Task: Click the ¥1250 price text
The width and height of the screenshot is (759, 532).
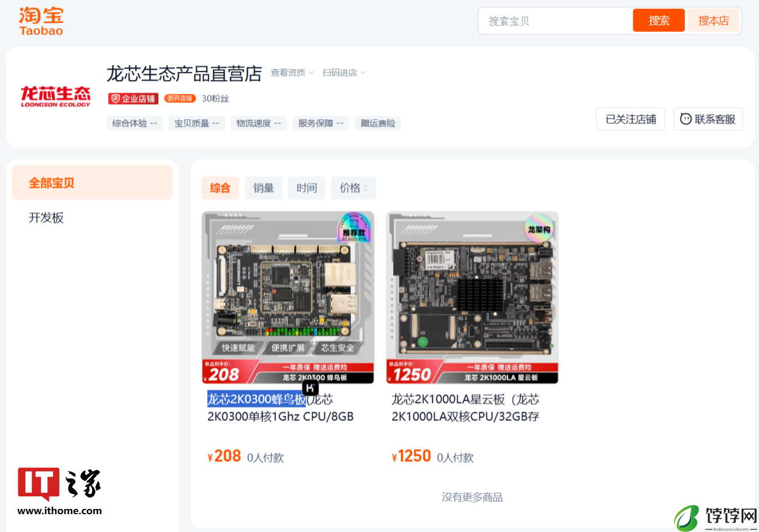Action: coord(411,456)
